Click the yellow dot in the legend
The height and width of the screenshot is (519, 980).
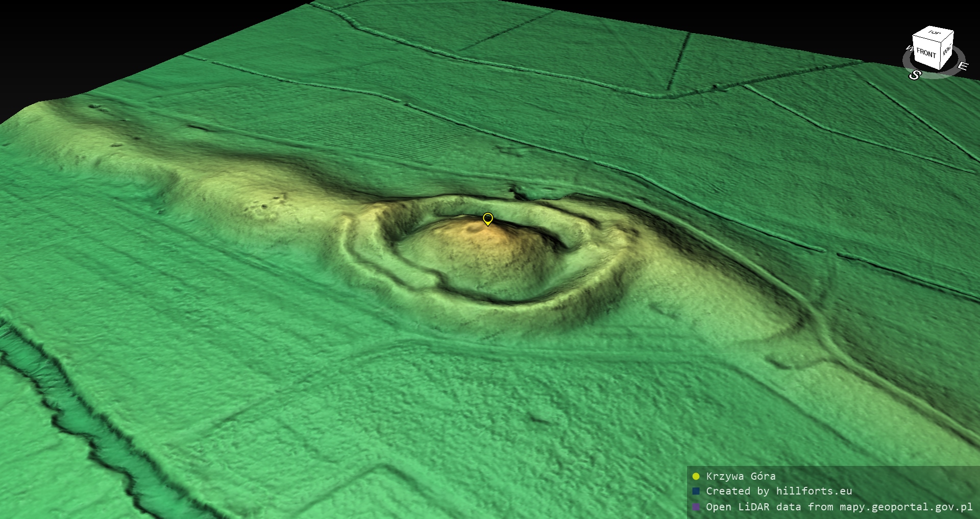[x=696, y=477]
